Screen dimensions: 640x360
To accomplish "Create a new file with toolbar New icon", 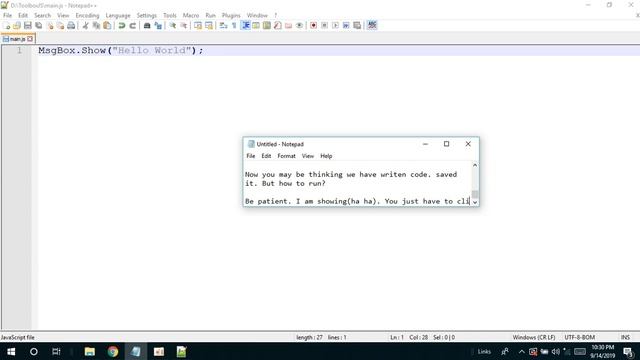I will click(7, 26).
